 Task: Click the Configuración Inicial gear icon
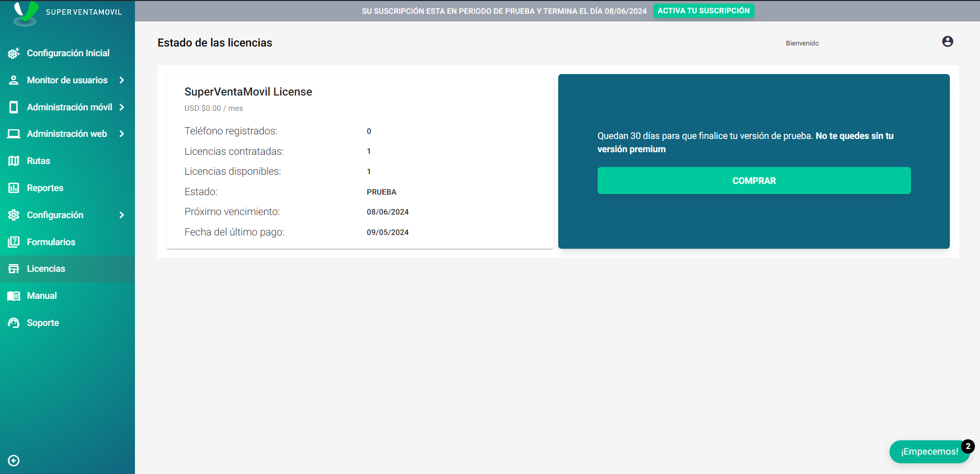click(14, 53)
